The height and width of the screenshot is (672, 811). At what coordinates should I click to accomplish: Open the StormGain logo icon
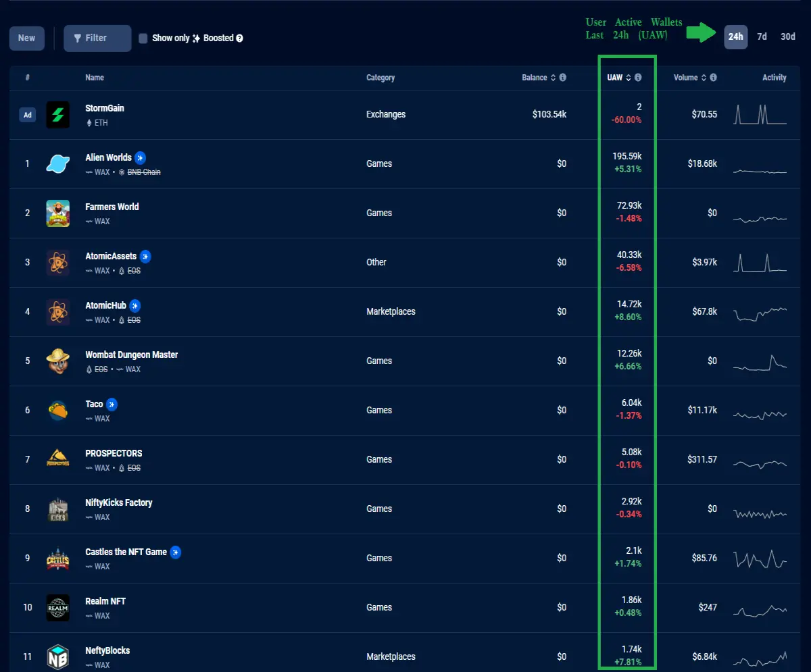pyautogui.click(x=57, y=115)
